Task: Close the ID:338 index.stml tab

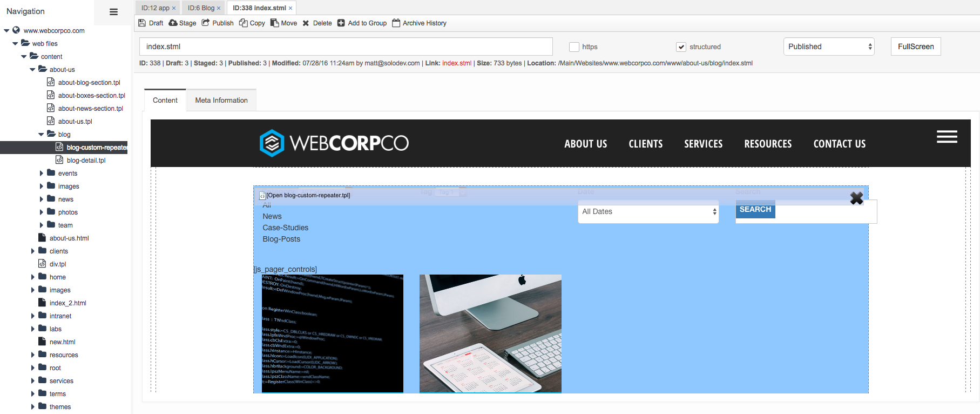Action: tap(290, 8)
